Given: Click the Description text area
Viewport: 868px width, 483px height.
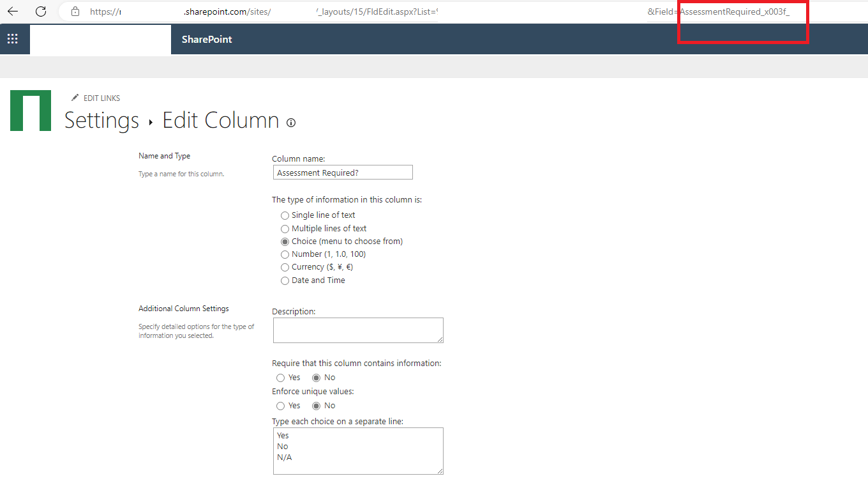Looking at the screenshot, I should tap(358, 330).
